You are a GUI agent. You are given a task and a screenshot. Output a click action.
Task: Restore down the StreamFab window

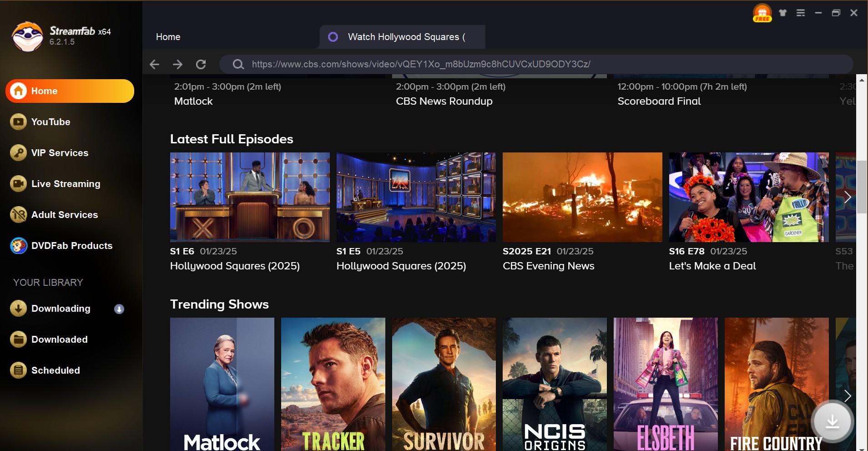point(836,13)
